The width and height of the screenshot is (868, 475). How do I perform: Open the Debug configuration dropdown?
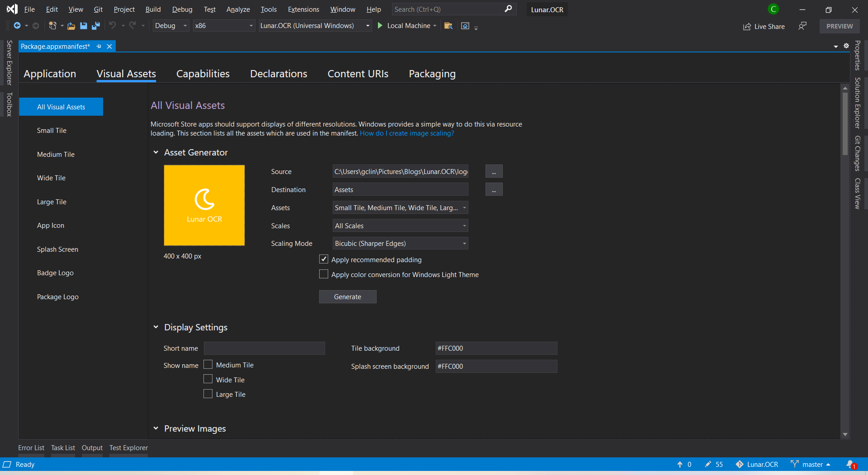tap(170, 26)
